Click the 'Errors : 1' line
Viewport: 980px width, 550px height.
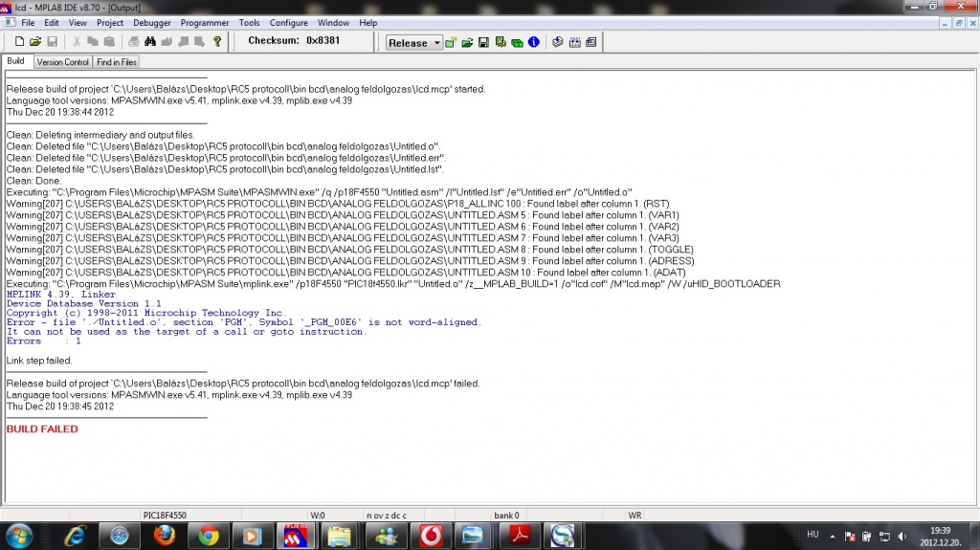44,341
